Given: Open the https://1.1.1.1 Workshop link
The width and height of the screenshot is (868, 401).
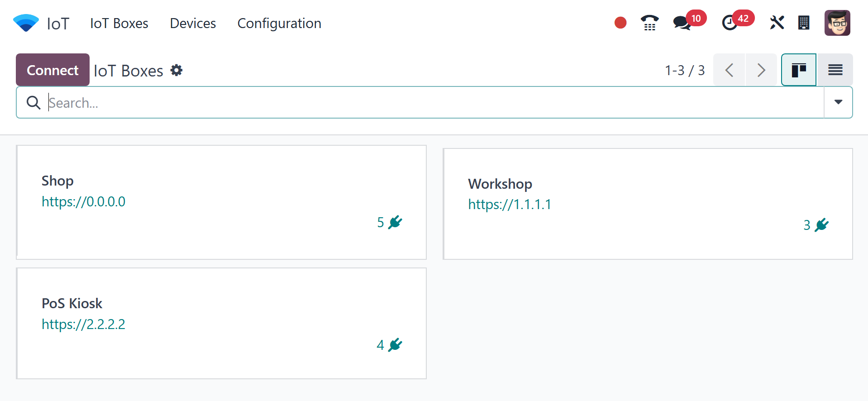Looking at the screenshot, I should tap(510, 205).
